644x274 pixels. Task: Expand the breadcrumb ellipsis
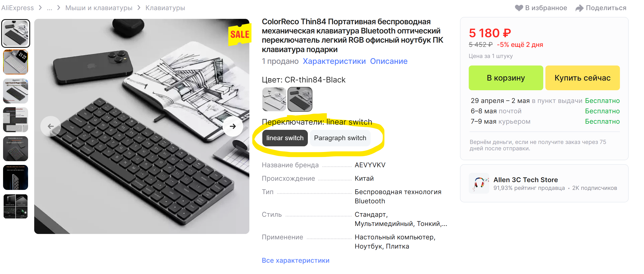50,8
